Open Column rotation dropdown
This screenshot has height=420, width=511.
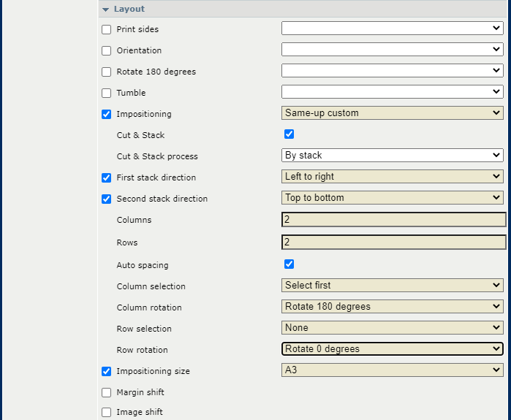392,307
